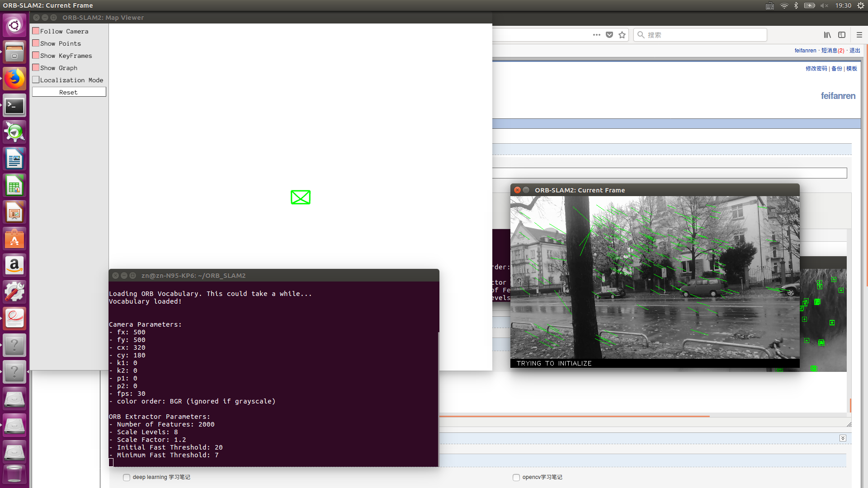Toggle the Firefox sidebar icon

tap(842, 35)
